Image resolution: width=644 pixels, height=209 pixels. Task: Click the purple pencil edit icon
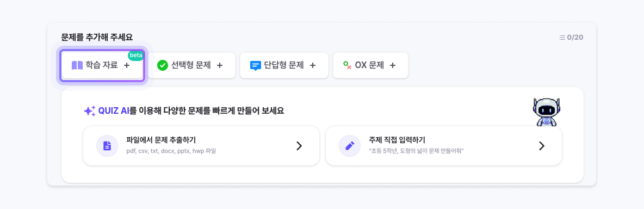pyautogui.click(x=350, y=146)
